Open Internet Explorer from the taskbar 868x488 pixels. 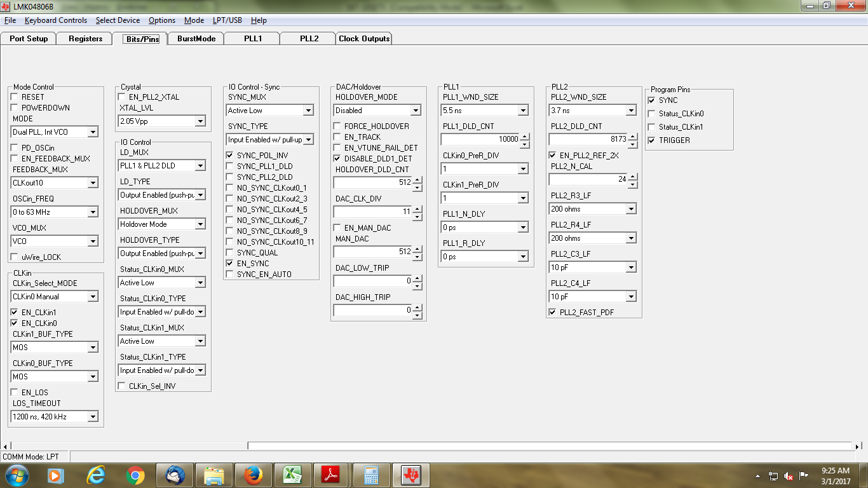click(97, 475)
